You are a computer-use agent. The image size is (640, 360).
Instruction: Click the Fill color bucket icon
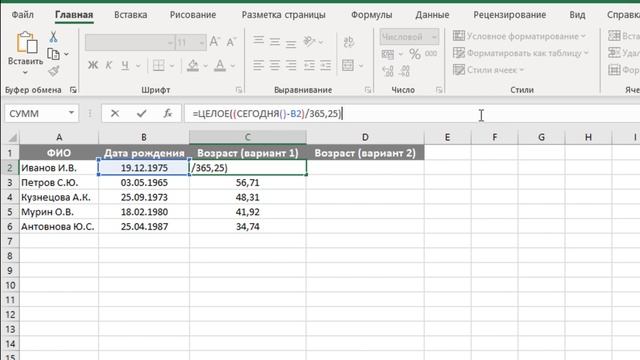point(193,65)
